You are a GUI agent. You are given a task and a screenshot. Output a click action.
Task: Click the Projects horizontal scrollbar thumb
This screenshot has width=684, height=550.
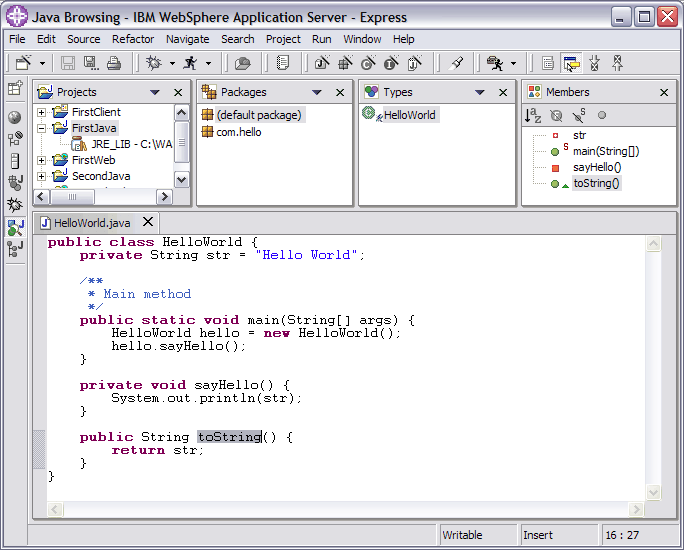point(72,197)
